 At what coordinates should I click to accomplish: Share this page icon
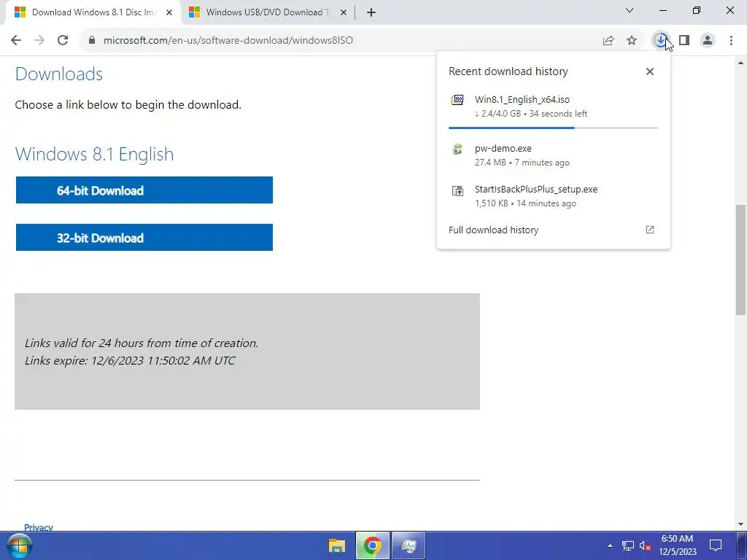[608, 41]
